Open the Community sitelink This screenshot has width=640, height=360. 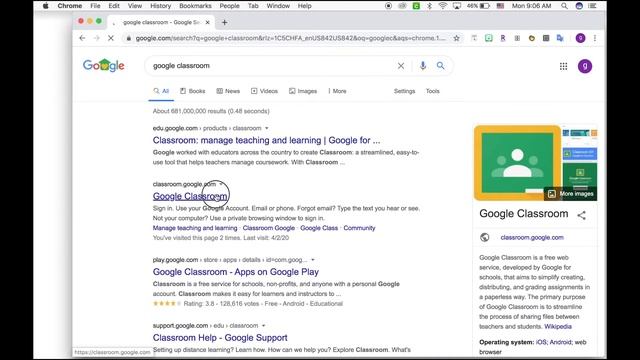click(359, 228)
